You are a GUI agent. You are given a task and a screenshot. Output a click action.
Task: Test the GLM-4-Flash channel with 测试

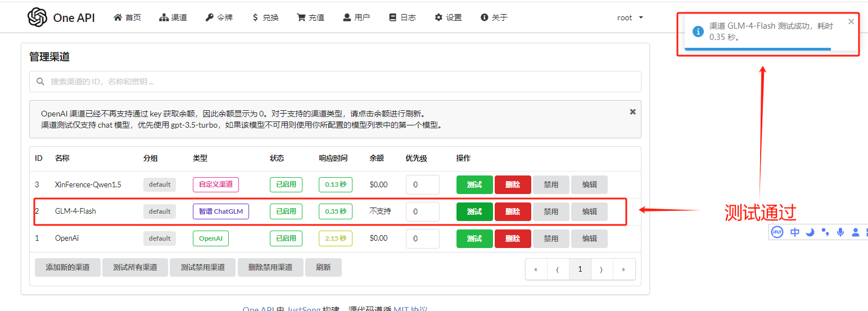[474, 211]
